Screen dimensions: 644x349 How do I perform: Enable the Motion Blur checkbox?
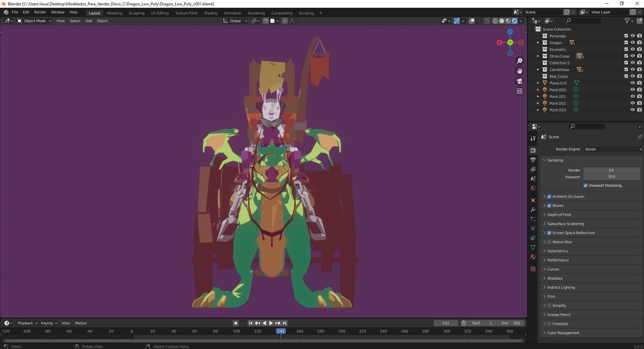tap(549, 242)
